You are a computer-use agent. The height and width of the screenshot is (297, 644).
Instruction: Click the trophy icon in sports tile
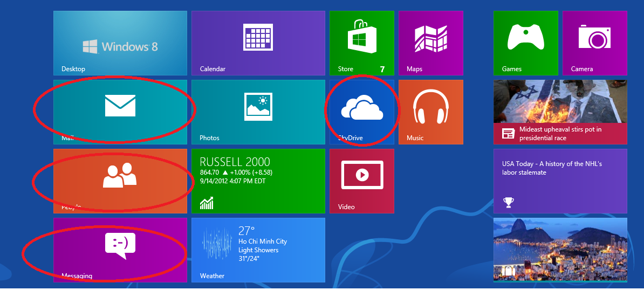tap(508, 202)
